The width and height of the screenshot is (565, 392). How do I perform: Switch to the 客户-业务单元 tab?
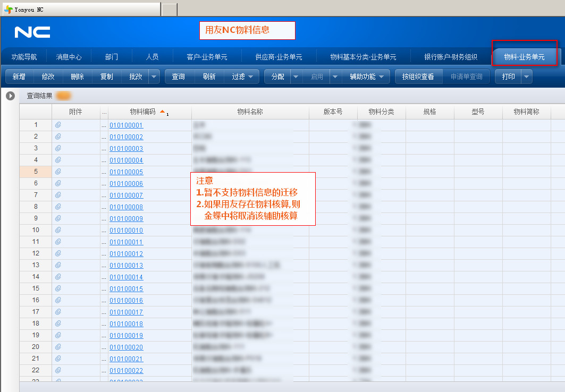coord(207,57)
